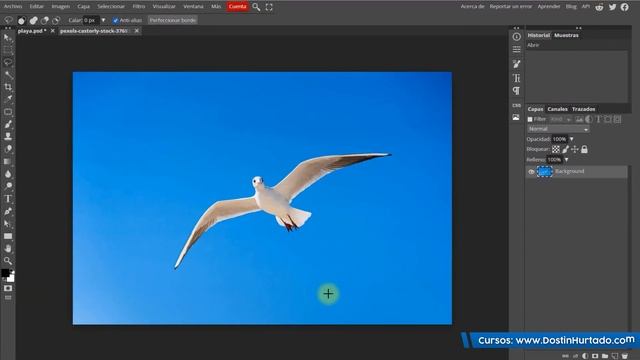Select the Magic Wand tool
The height and width of the screenshot is (360, 640).
pyautogui.click(x=8, y=75)
